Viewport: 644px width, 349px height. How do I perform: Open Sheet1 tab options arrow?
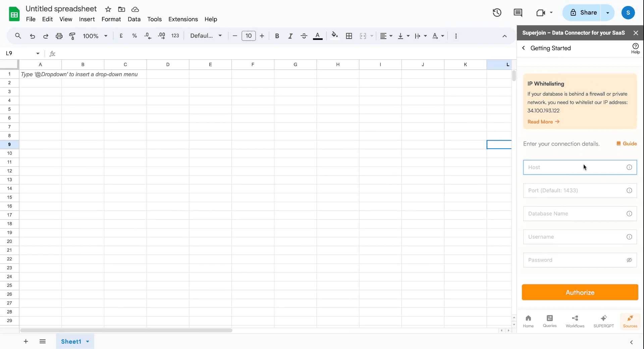pos(88,342)
